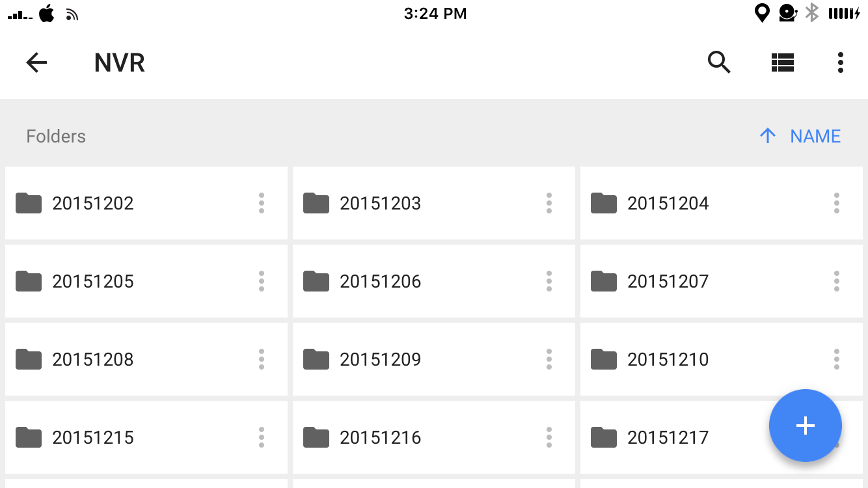Open more options for folder 20151206
Screen dimensions: 868x488
[x=549, y=281]
